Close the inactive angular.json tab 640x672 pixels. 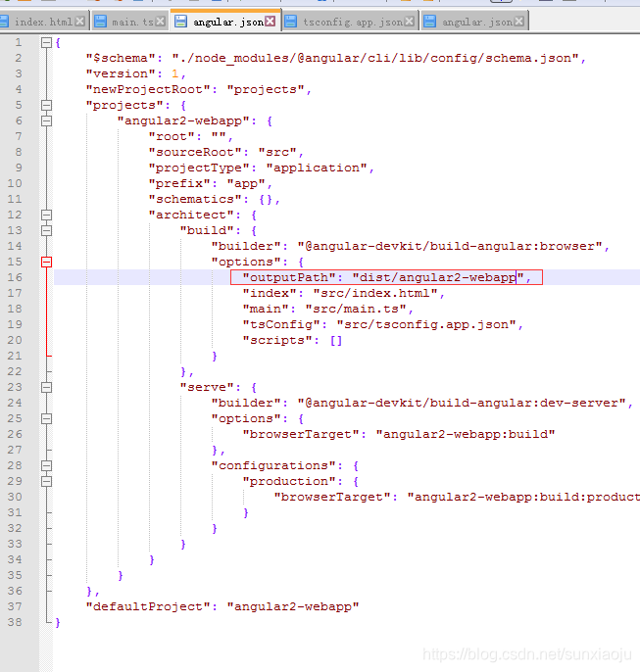pyautogui.click(x=519, y=22)
